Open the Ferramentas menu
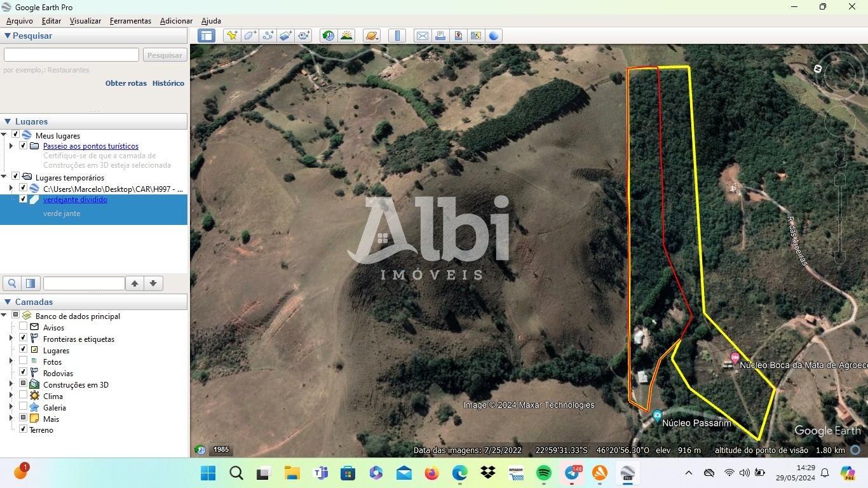 pyautogui.click(x=130, y=21)
